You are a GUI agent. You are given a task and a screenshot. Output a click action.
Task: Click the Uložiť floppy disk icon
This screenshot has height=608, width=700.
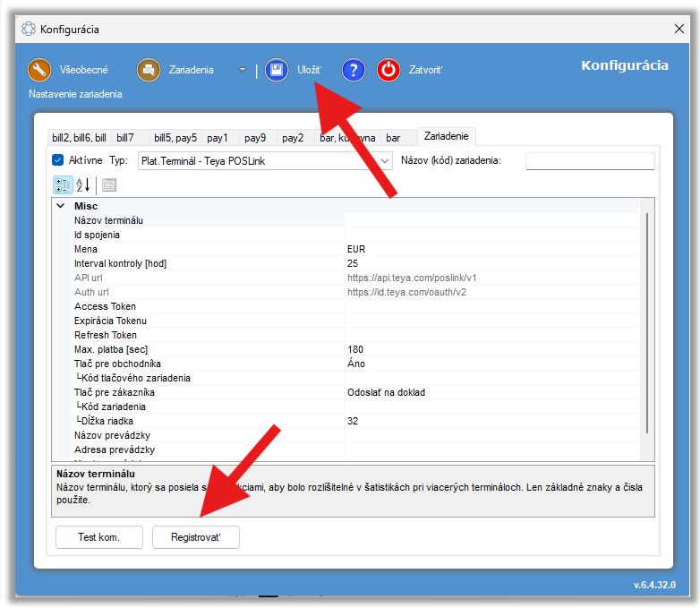(x=277, y=70)
